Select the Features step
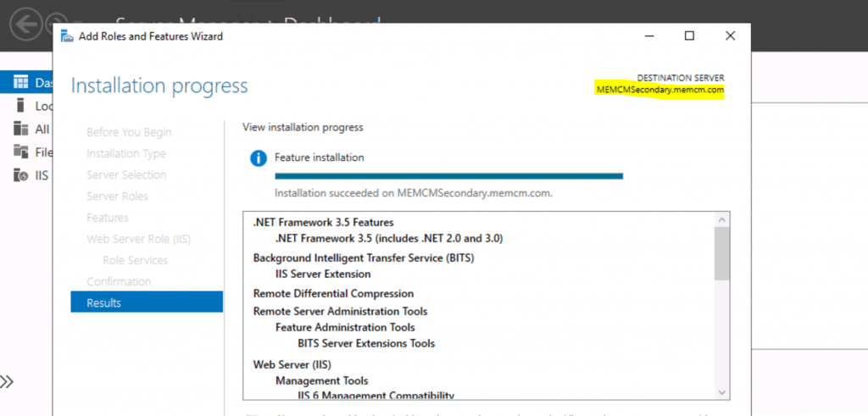This screenshot has height=416, width=868. click(x=108, y=218)
